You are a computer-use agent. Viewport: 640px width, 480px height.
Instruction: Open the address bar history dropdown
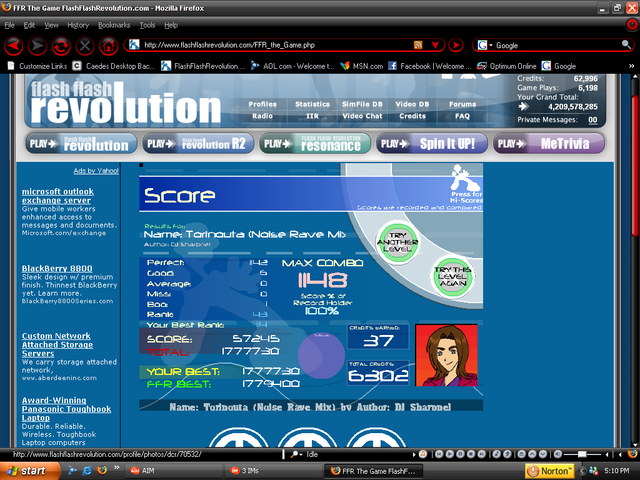click(436, 45)
